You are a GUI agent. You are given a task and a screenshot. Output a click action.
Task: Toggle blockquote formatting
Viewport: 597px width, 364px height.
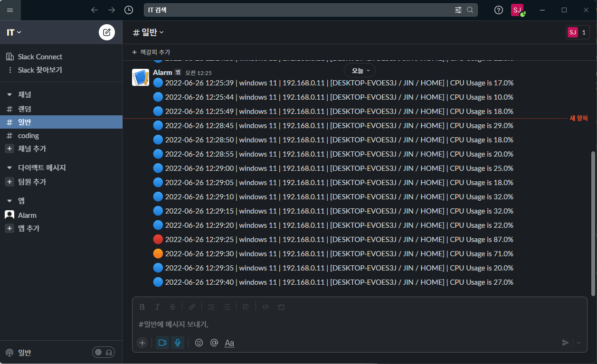246,307
